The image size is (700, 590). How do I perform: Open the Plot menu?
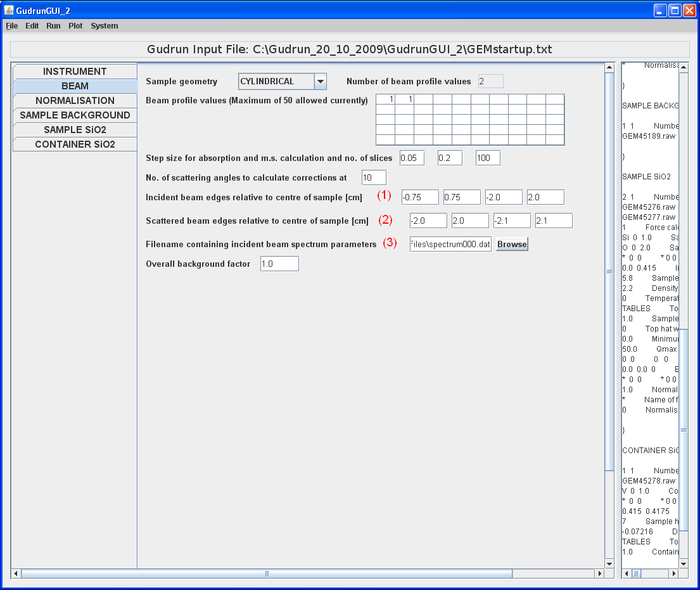[x=75, y=26]
